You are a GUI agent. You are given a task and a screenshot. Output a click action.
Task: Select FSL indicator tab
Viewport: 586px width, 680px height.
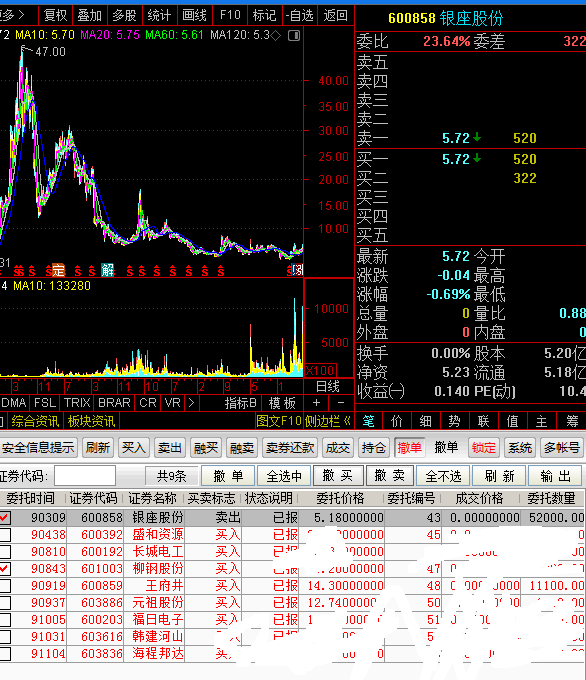(x=45, y=403)
